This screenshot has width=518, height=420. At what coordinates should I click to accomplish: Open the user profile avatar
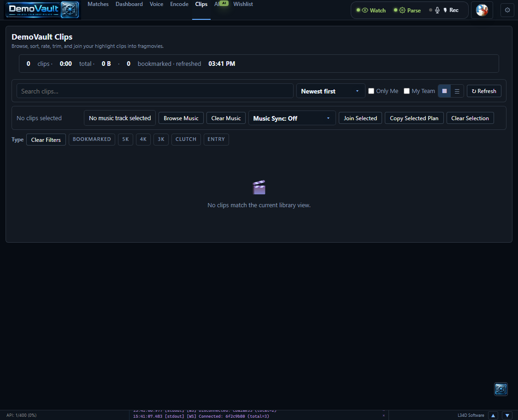tap(482, 10)
